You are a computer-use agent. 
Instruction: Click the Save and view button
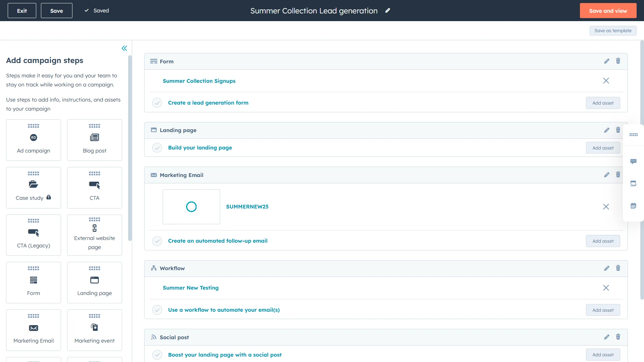608,10
